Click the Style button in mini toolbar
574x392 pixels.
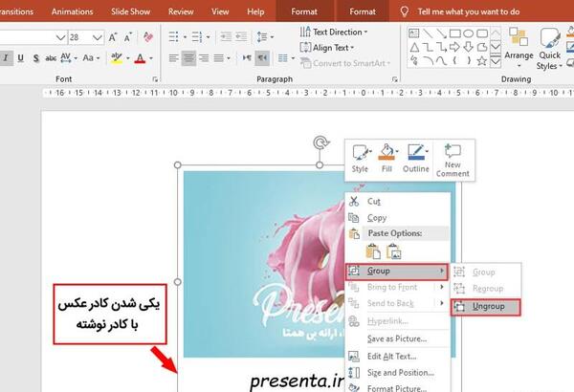click(360, 159)
